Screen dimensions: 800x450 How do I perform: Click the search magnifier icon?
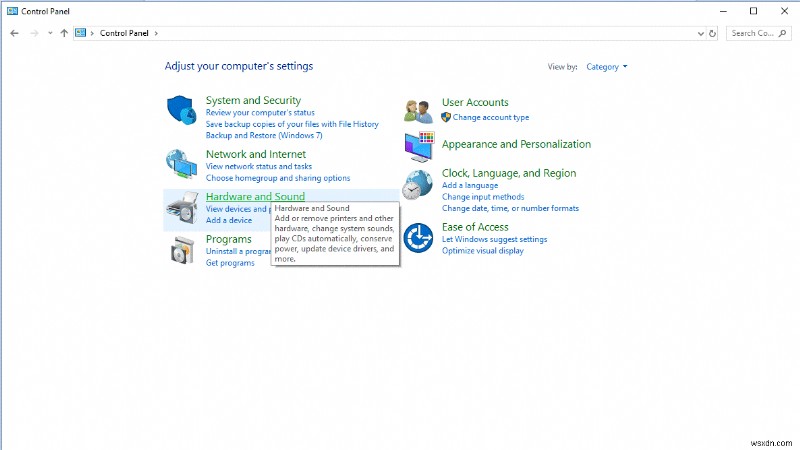pyautogui.click(x=783, y=33)
